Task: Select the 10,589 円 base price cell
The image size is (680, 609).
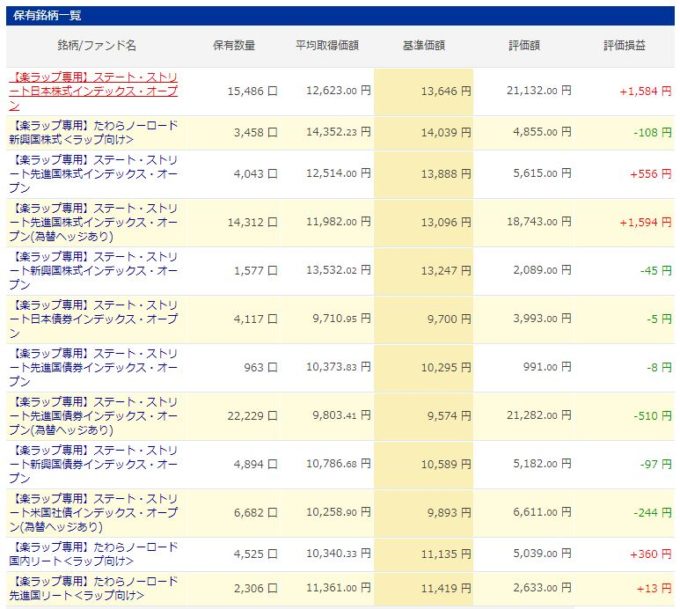Action: click(446, 465)
